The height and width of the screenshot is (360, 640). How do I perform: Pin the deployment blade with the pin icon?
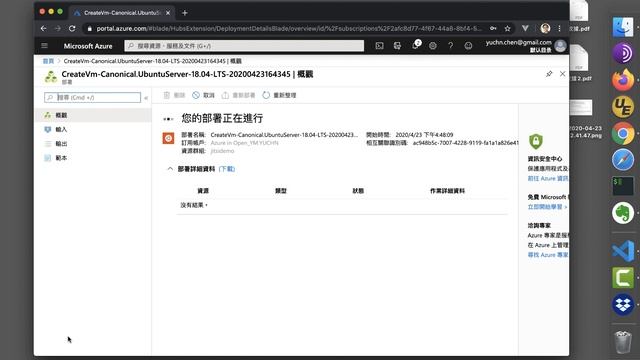click(549, 74)
